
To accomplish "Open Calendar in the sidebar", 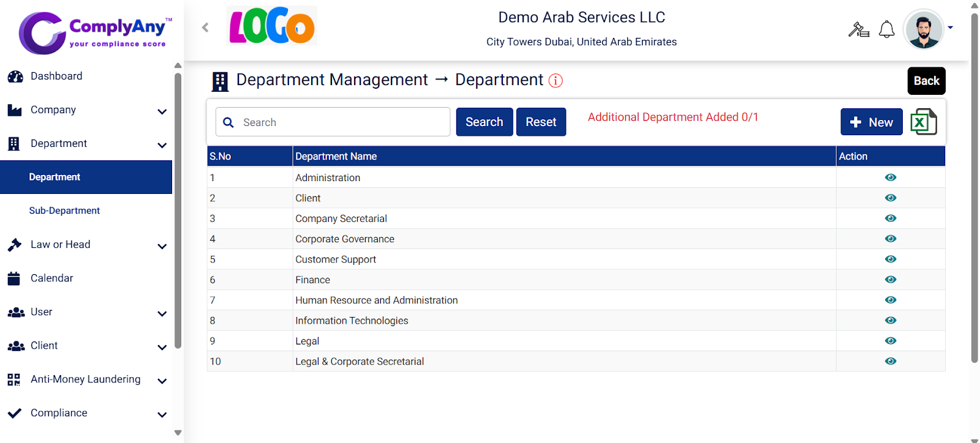I will 51,278.
